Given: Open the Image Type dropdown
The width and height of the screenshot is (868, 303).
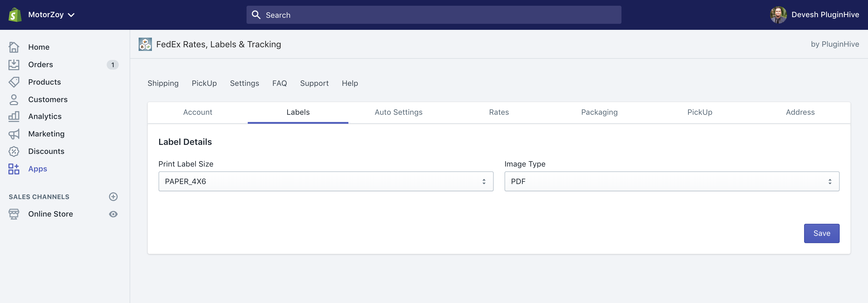Looking at the screenshot, I should point(671,181).
